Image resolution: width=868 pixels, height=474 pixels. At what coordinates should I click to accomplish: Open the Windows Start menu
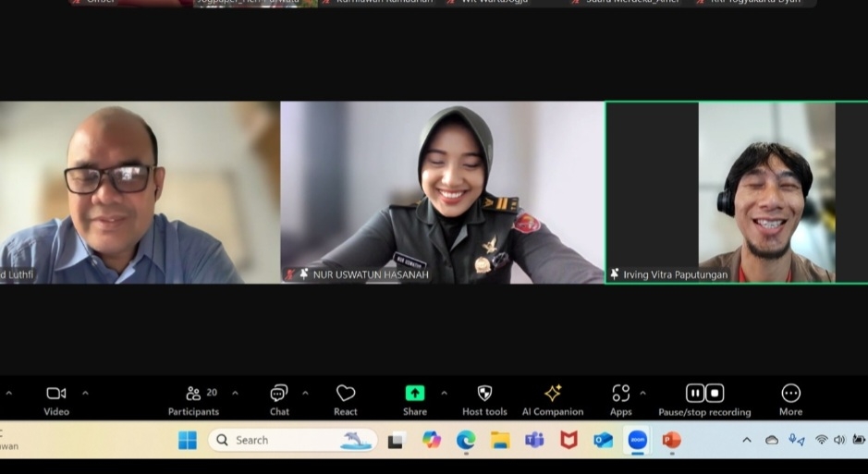pos(188,440)
